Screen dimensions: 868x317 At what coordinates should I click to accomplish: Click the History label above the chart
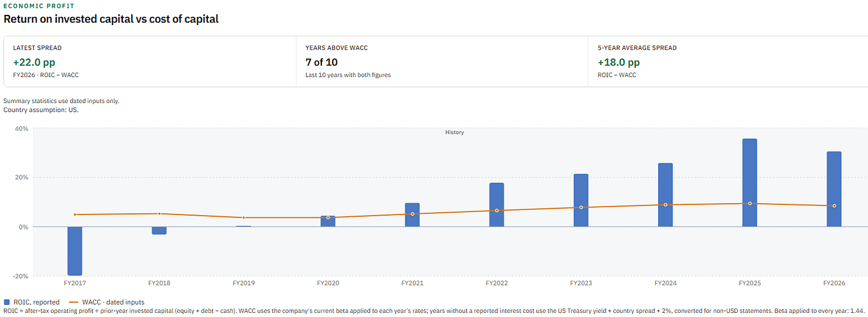pos(454,132)
